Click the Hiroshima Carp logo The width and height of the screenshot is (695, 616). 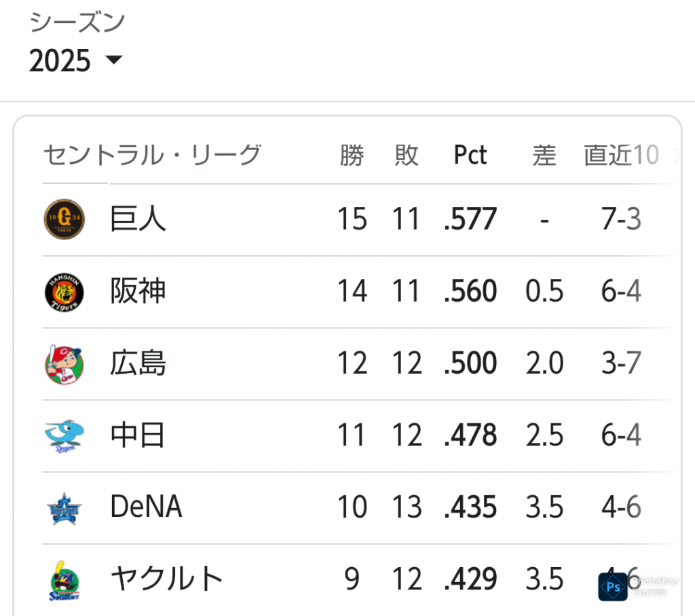point(64,364)
